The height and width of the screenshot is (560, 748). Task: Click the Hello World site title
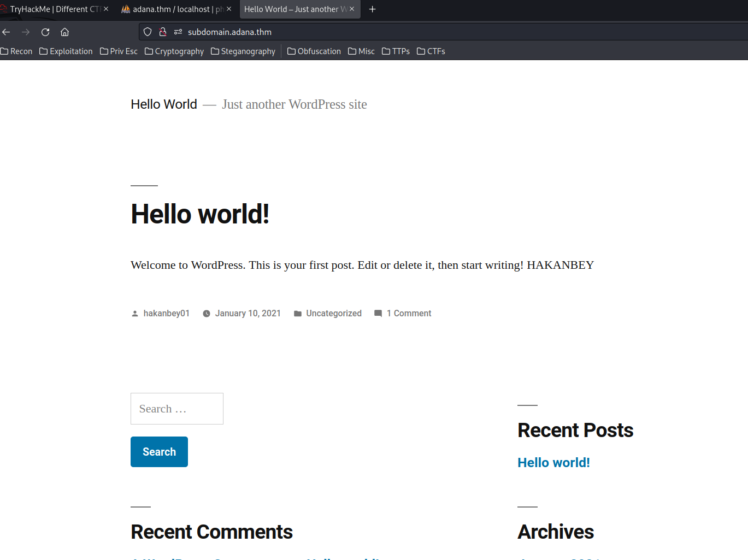coord(164,104)
